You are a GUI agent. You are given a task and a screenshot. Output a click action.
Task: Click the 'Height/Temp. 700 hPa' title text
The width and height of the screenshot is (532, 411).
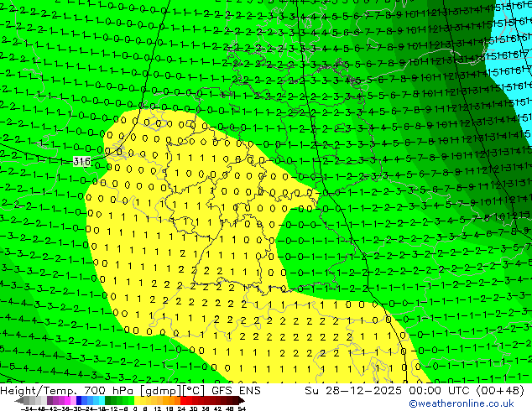67,391
